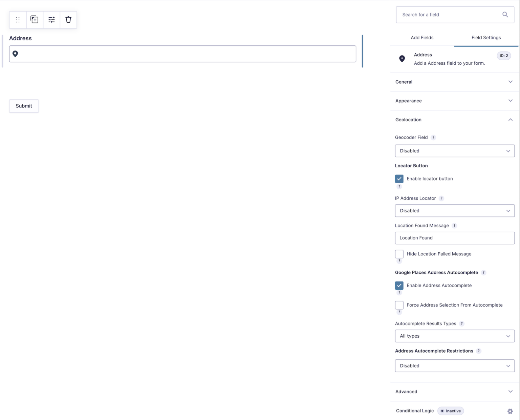Show help tooltip for Geocoder Field
The image size is (520, 420).
[433, 138]
